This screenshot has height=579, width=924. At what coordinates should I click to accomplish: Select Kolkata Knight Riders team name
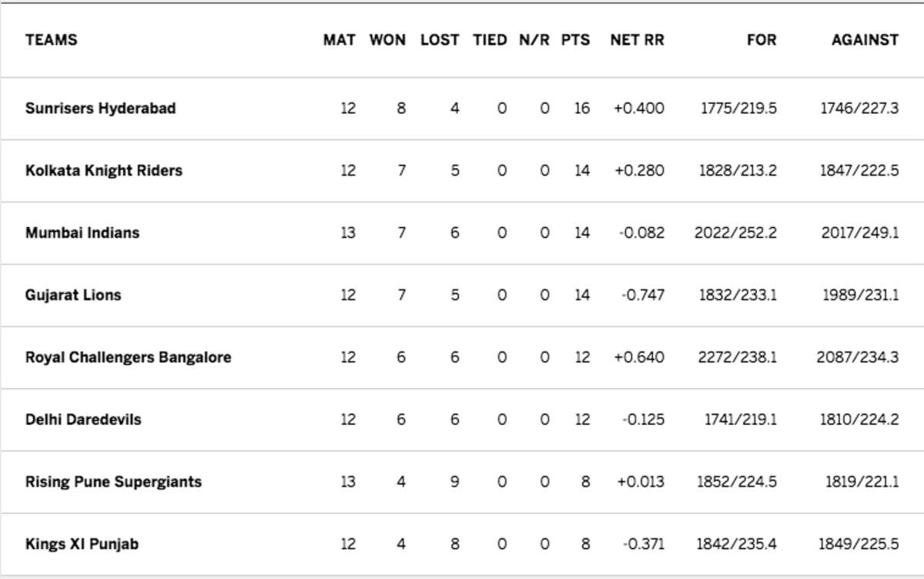click(x=104, y=171)
